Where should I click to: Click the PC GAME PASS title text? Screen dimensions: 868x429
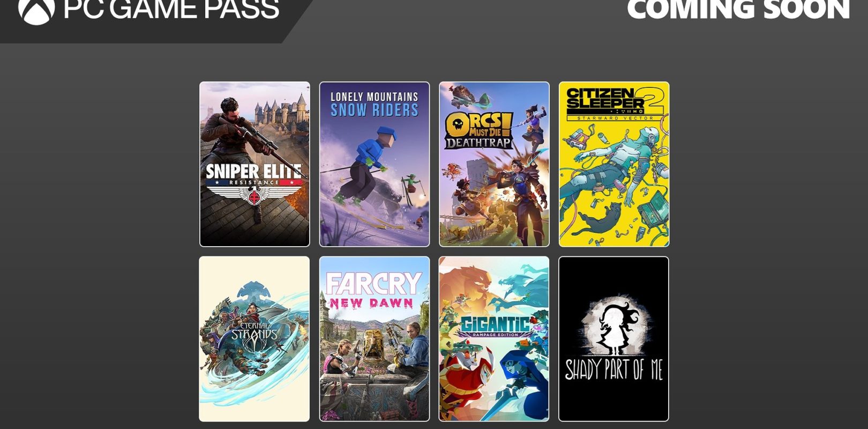coord(171,9)
